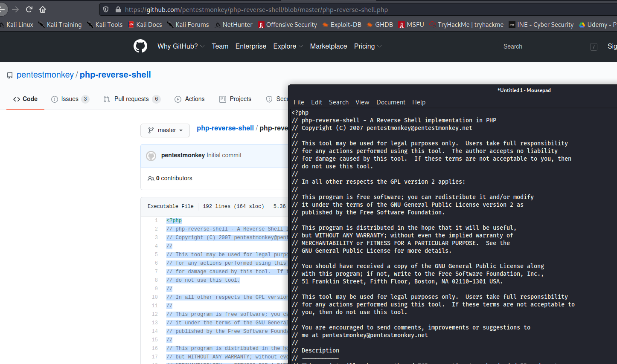Open the Exploit-DB bookmark
Screen dimensions: 617x364
click(342, 25)
